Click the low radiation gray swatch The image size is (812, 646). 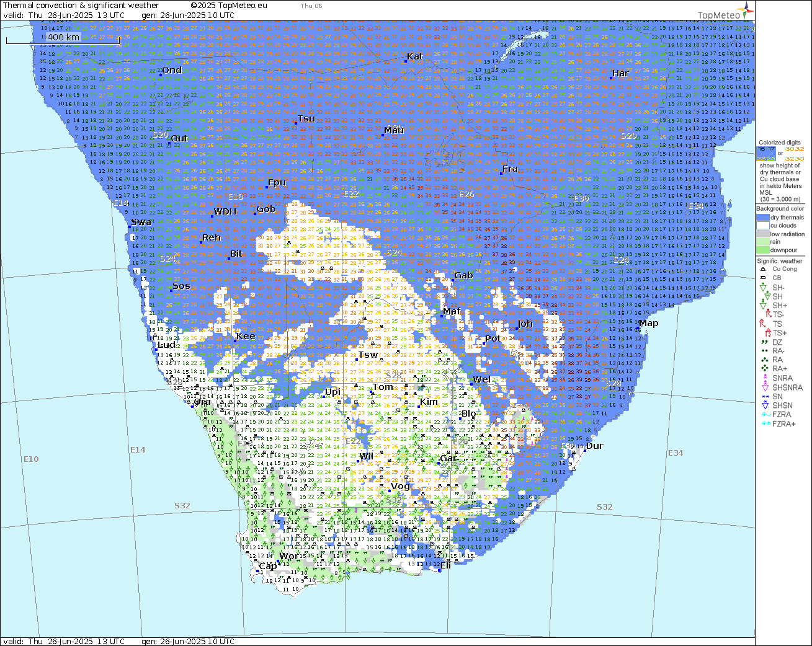pos(763,234)
